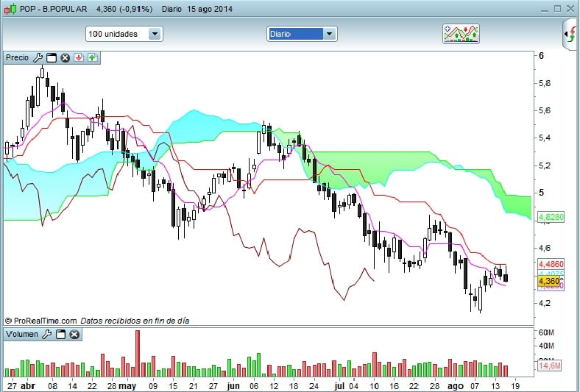Open the candlestick chart icon beside POP title
Viewport: 580px width, 392px height.
10,9
